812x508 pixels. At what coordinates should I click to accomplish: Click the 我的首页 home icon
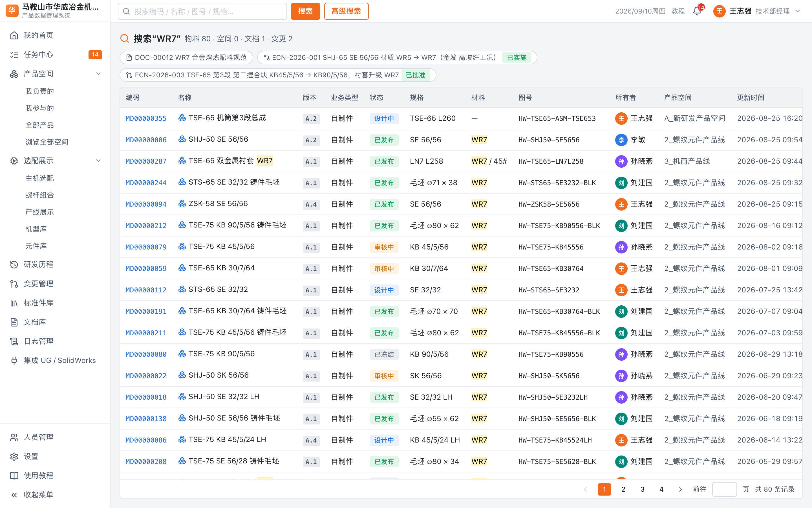tap(14, 35)
